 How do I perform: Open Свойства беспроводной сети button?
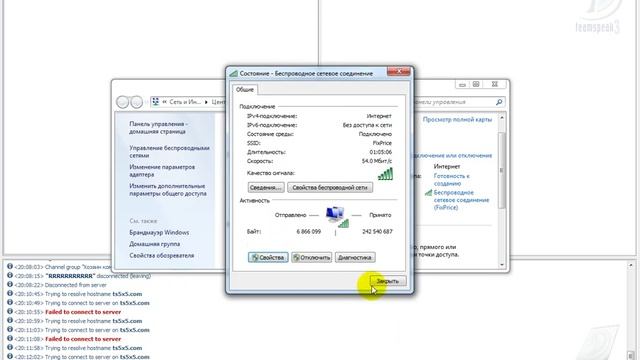[x=330, y=188]
